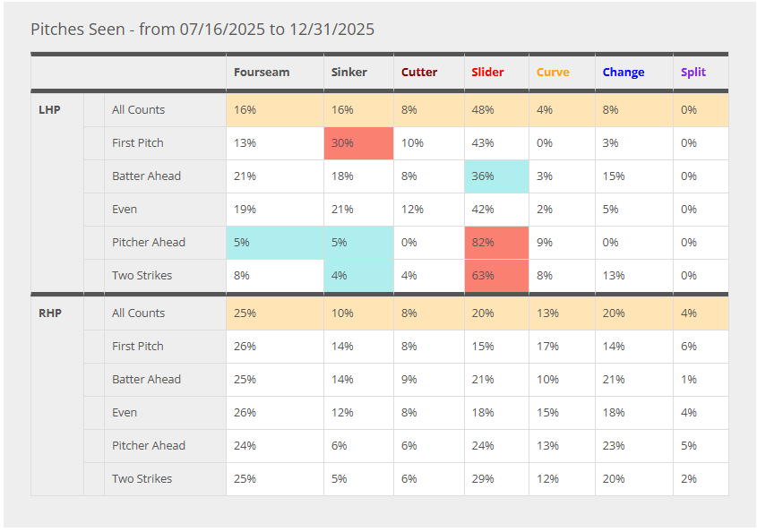
Task: Click the LHP All Counts row label
Action: [138, 110]
